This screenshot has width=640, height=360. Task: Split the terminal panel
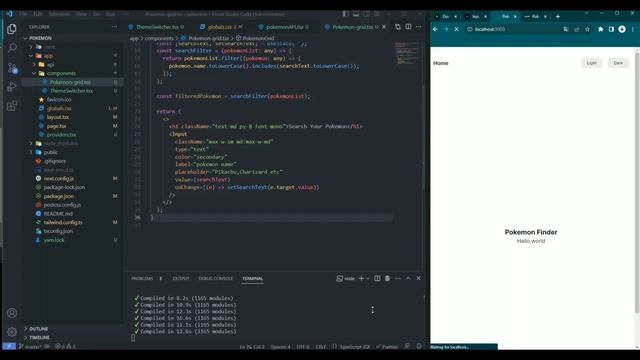tap(377, 278)
